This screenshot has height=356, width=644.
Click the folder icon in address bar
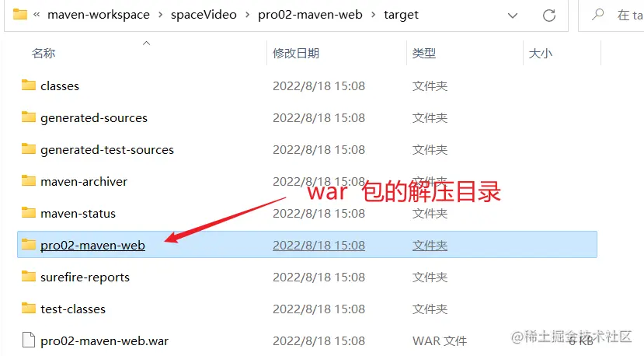(19, 15)
